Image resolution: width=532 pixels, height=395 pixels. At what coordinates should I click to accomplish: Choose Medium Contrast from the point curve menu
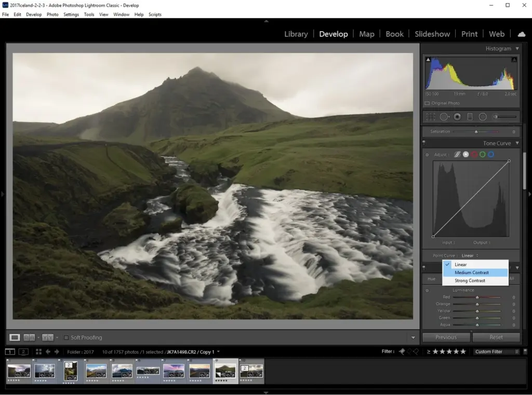pos(472,273)
